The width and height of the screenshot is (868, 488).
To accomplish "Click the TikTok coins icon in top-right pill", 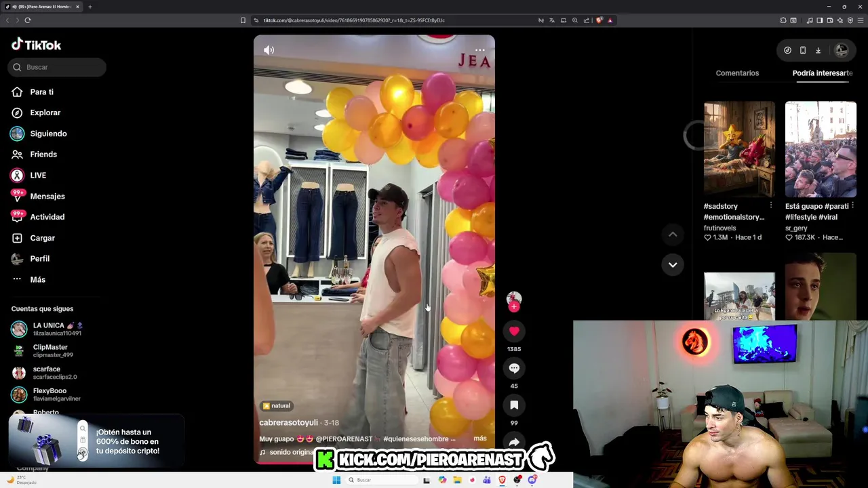I will click(787, 50).
